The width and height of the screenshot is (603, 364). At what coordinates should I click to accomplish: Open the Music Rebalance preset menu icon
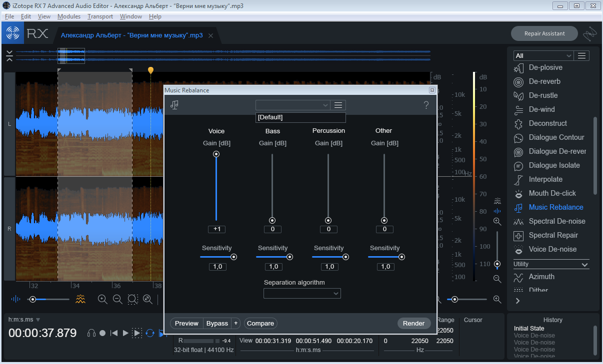point(338,105)
